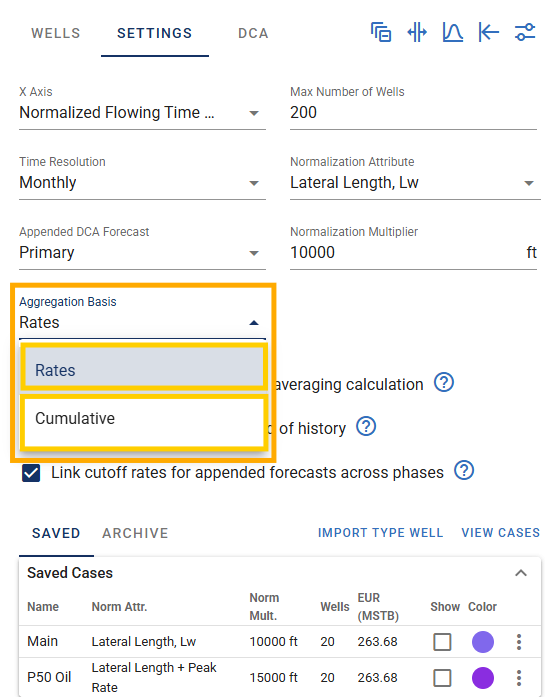
Task: Click the align-center split icon
Action: (x=417, y=32)
